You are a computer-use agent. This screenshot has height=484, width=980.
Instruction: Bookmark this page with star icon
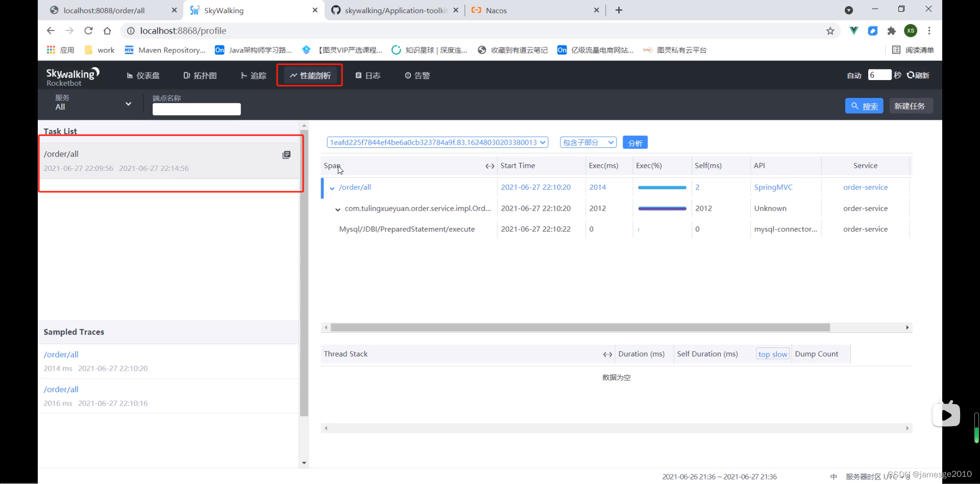[830, 31]
